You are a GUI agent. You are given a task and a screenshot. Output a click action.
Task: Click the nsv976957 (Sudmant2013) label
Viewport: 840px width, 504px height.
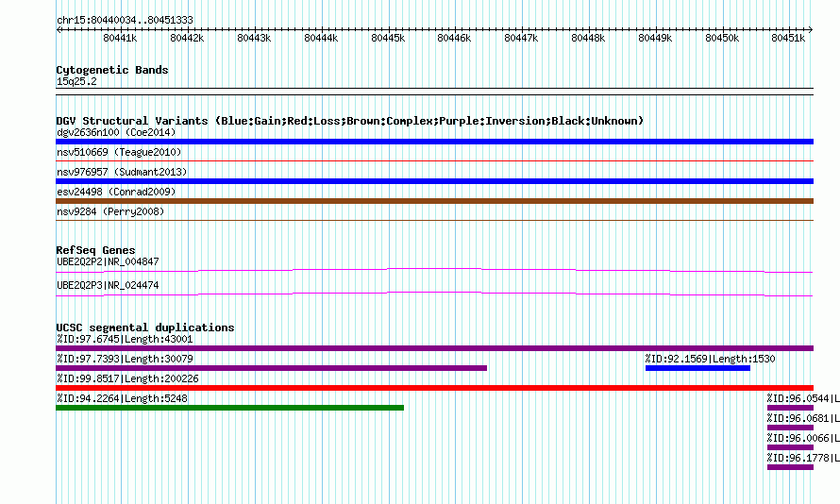tap(122, 172)
